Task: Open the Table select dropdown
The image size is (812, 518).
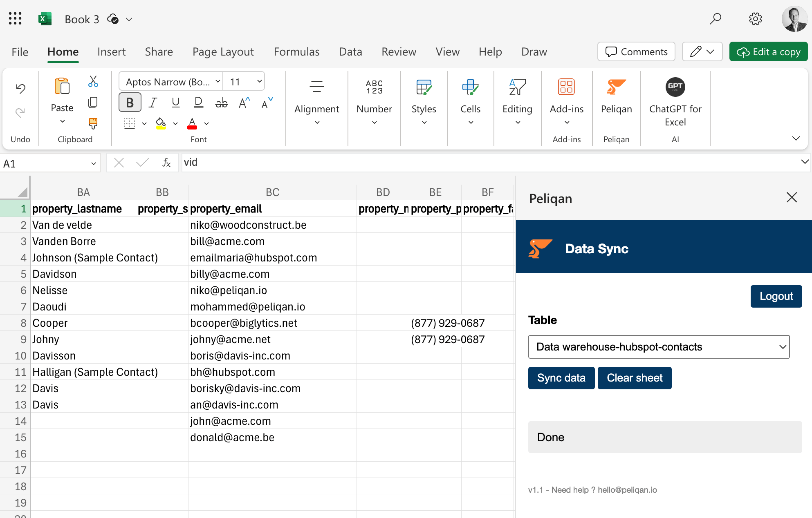Action: pos(659,347)
